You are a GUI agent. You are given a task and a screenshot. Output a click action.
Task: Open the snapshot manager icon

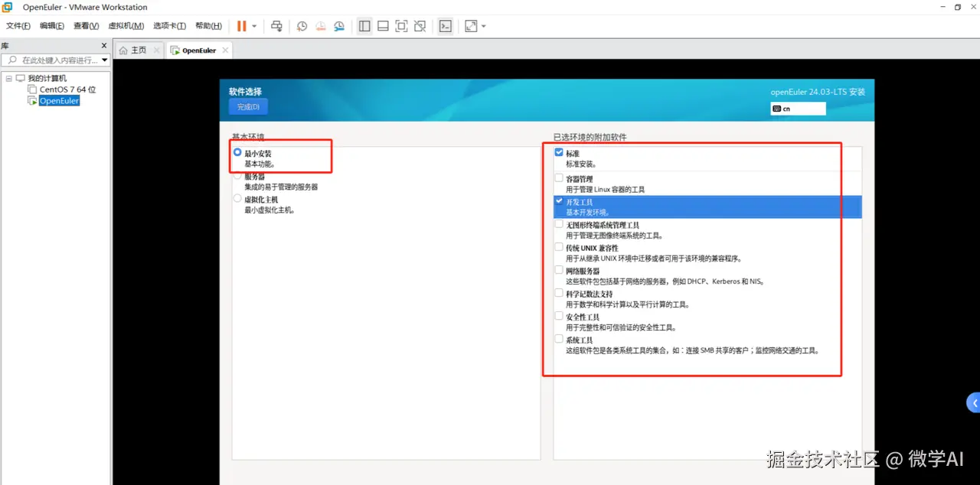pyautogui.click(x=339, y=26)
